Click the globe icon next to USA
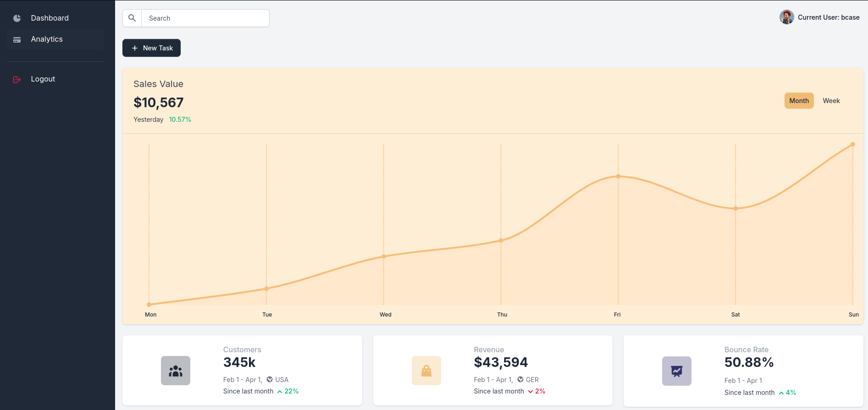 270,379
